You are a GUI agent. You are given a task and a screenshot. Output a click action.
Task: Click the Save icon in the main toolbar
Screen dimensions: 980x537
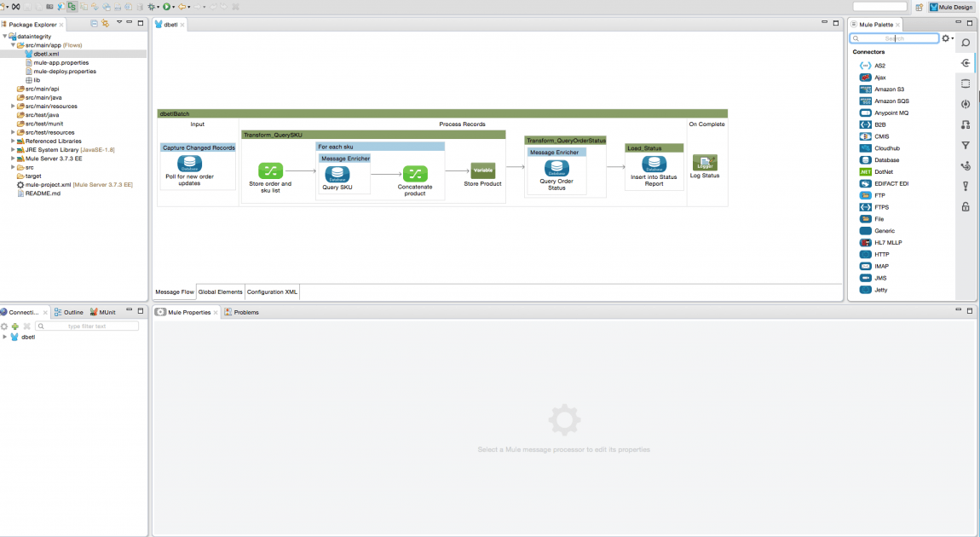[x=27, y=8]
